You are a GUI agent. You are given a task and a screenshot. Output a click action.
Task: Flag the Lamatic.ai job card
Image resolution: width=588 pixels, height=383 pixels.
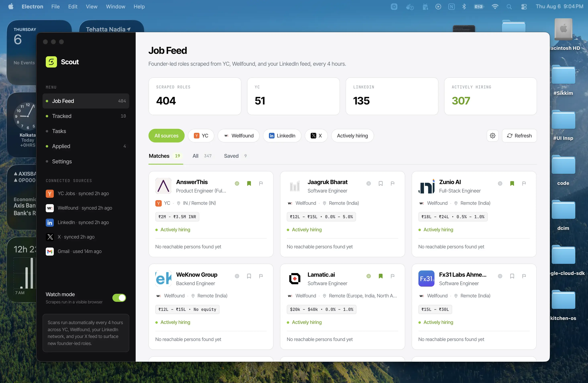click(x=393, y=276)
